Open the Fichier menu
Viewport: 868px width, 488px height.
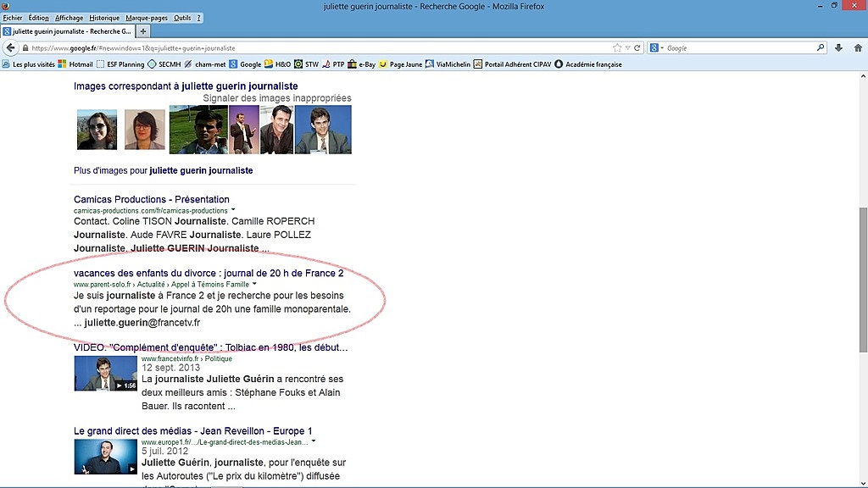(x=12, y=18)
